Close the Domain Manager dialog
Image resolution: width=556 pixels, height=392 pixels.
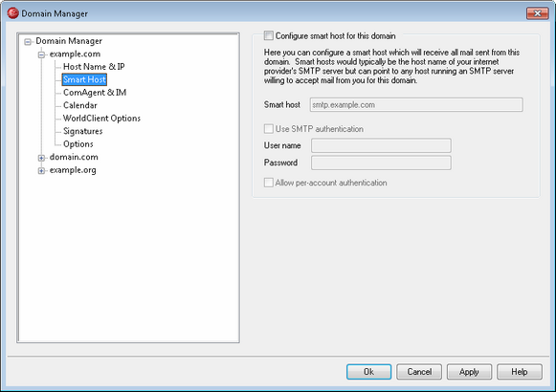pos(537,13)
